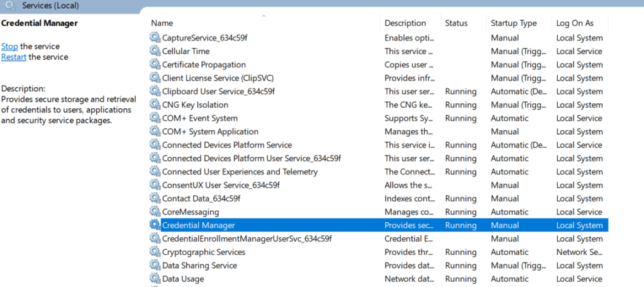Click the gear icon beside CaptureService_634c59f
Image resolution: width=644 pixels, height=287 pixels.
(x=155, y=38)
